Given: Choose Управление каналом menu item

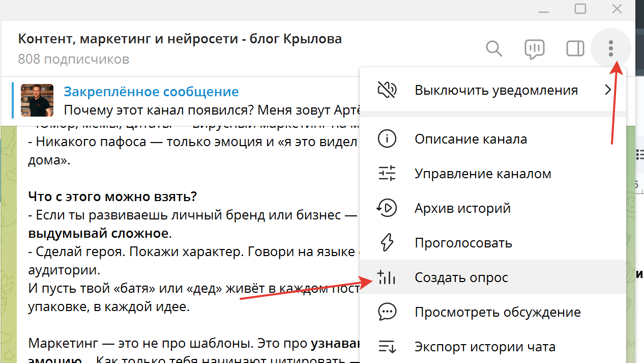Looking at the screenshot, I should 493,174.
